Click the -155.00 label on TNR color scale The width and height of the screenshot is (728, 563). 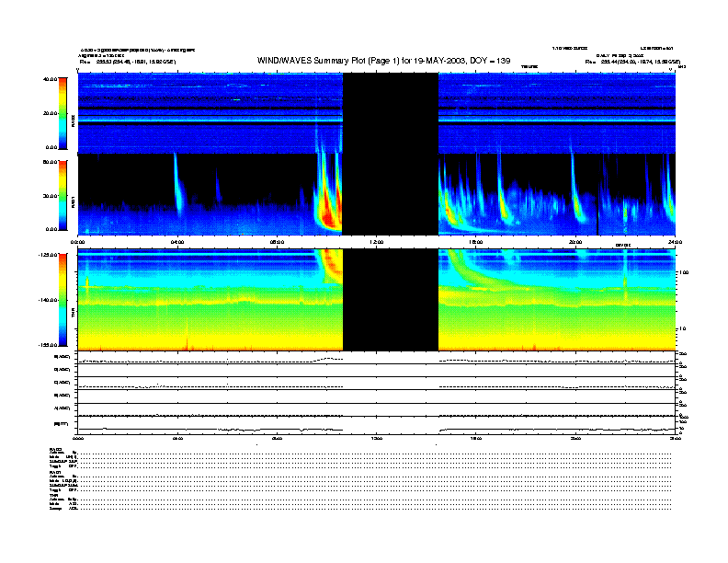[48, 345]
